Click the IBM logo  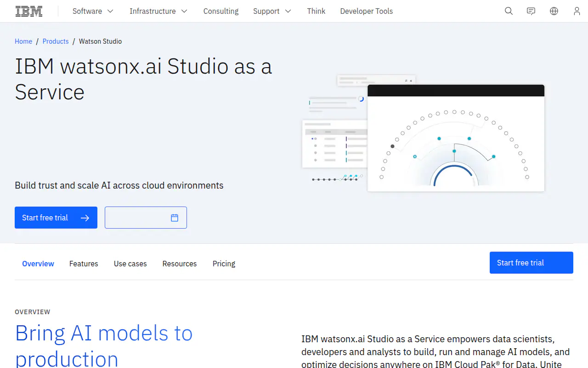[29, 11]
